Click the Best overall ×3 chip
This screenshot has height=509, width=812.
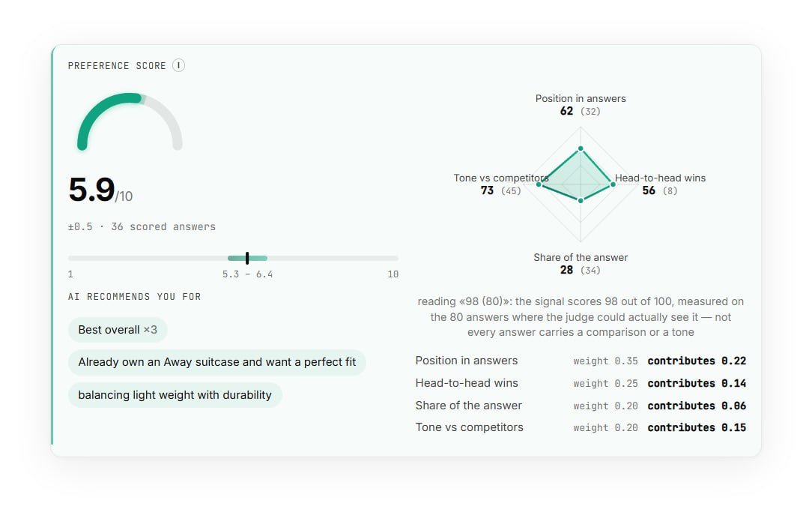point(118,330)
